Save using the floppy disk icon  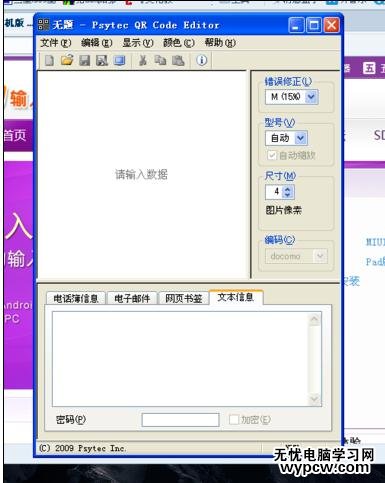[85, 61]
